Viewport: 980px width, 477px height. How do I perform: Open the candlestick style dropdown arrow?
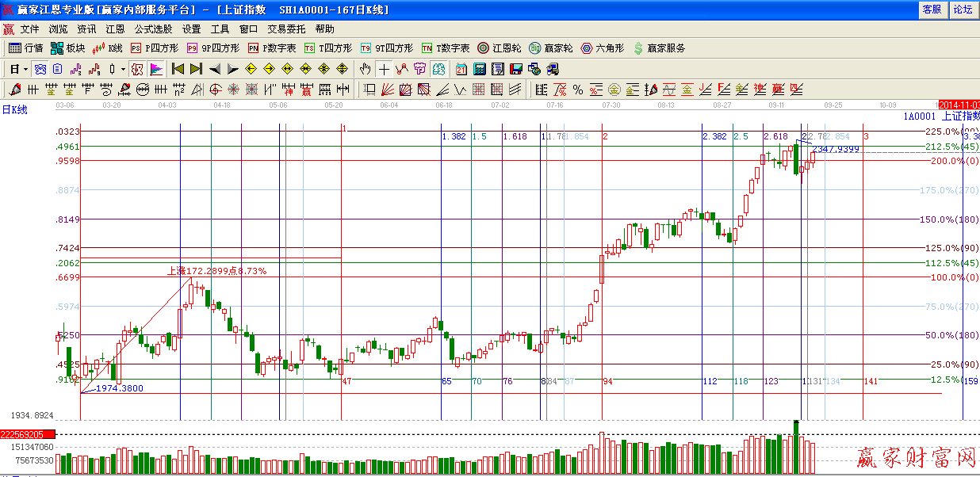pos(123,69)
